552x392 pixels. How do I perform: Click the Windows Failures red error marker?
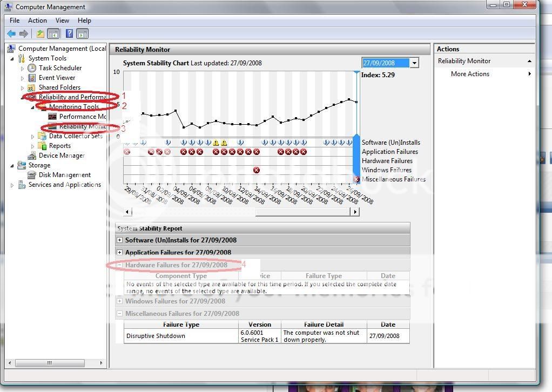(257, 170)
